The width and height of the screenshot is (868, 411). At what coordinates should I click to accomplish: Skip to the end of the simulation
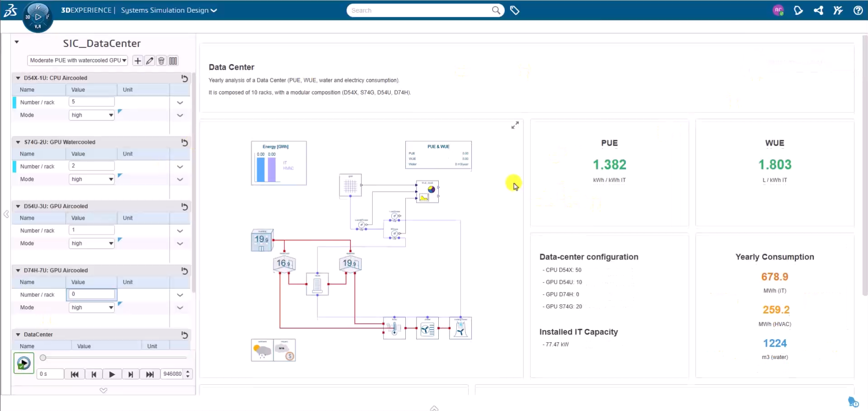point(150,374)
